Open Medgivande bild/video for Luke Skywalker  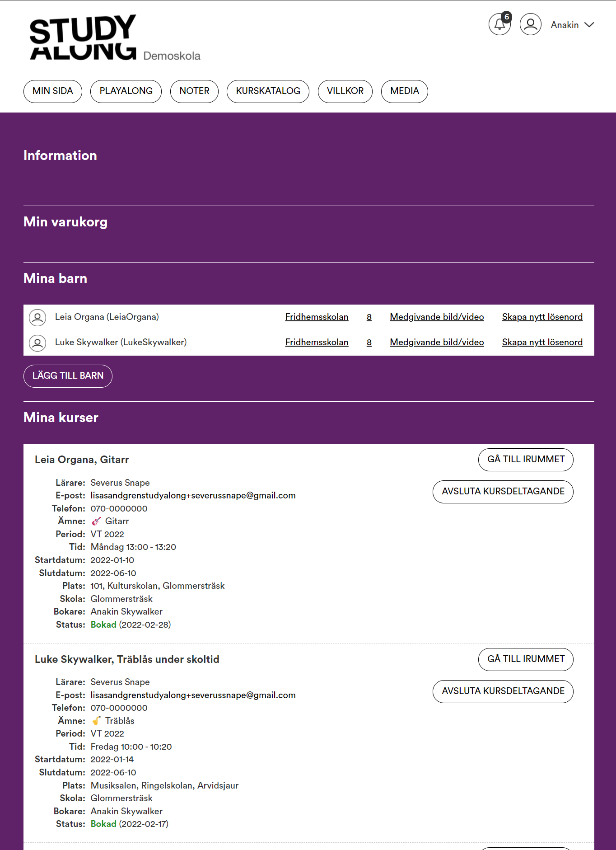pyautogui.click(x=437, y=343)
